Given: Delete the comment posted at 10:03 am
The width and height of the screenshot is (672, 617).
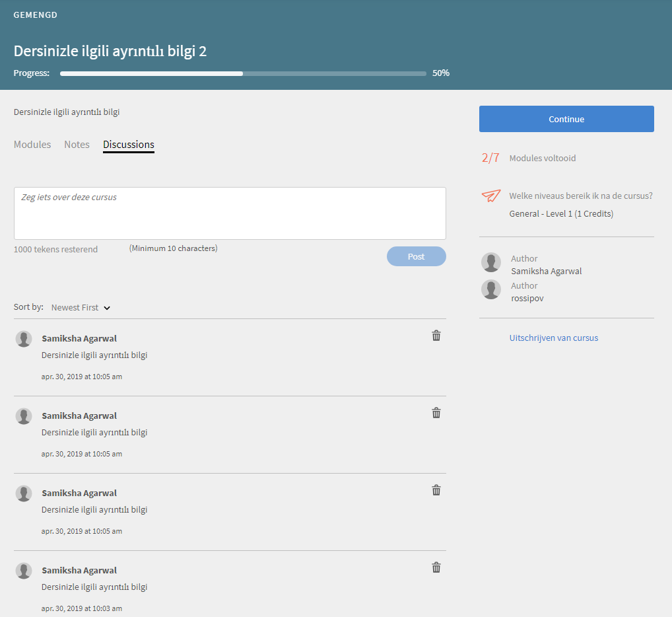Looking at the screenshot, I should point(436,567).
